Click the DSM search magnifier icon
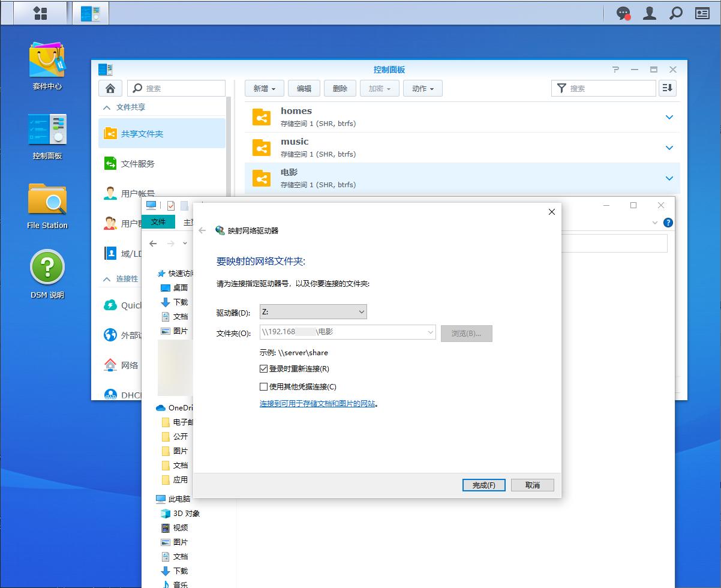The height and width of the screenshot is (588, 721). [x=676, y=13]
